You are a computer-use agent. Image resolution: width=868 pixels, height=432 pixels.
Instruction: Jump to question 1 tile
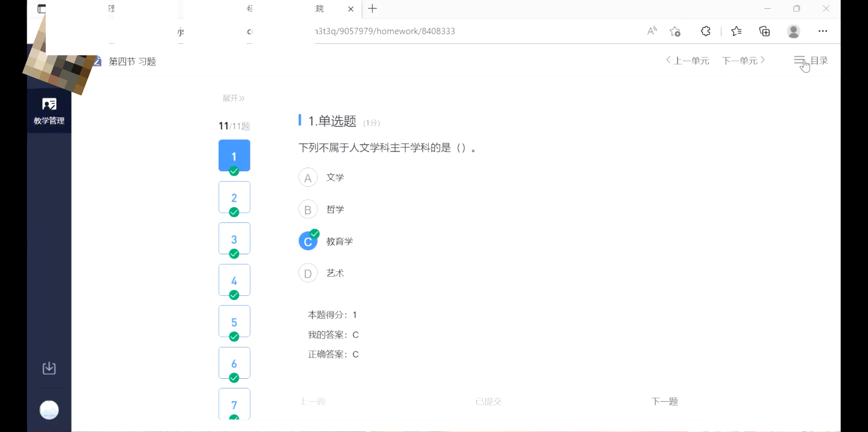coord(234,156)
